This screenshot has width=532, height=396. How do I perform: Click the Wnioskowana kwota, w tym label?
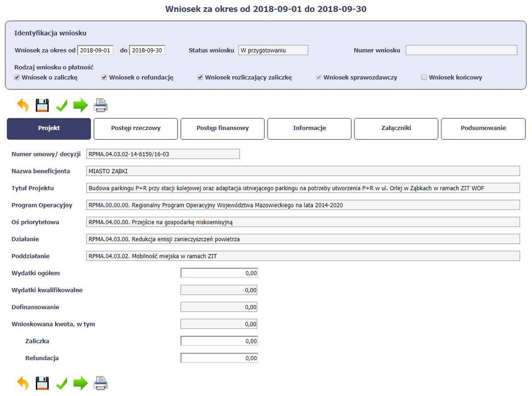coord(54,324)
